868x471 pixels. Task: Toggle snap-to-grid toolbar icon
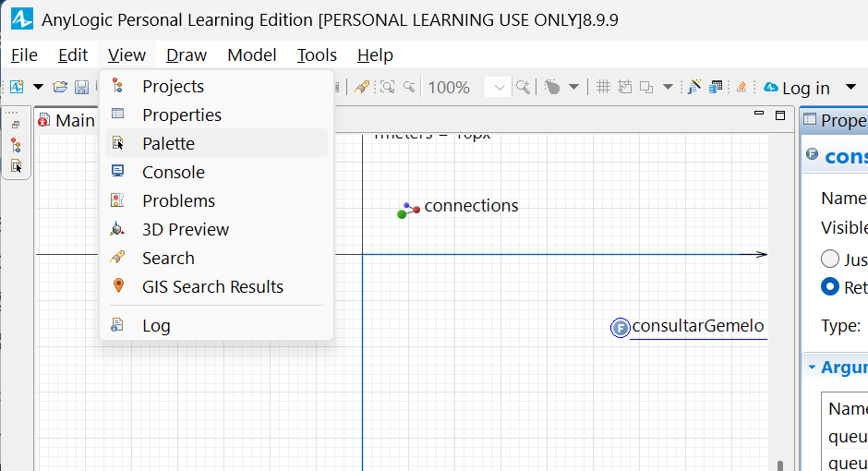click(625, 87)
